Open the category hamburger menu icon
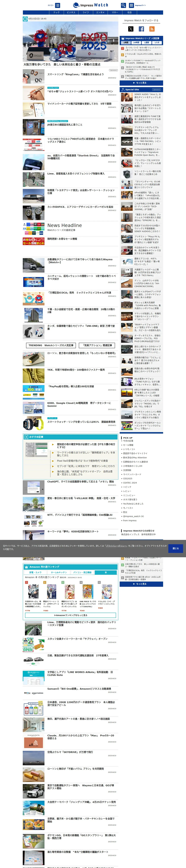Screen dimensions: 186x868 pos(58,5)
